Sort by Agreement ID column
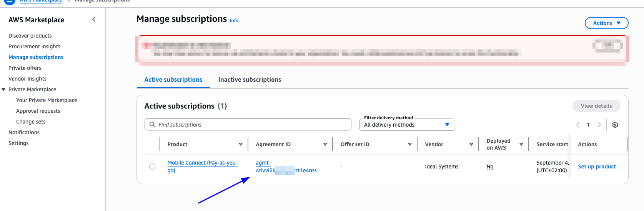The height and width of the screenshot is (211, 644). [x=325, y=144]
